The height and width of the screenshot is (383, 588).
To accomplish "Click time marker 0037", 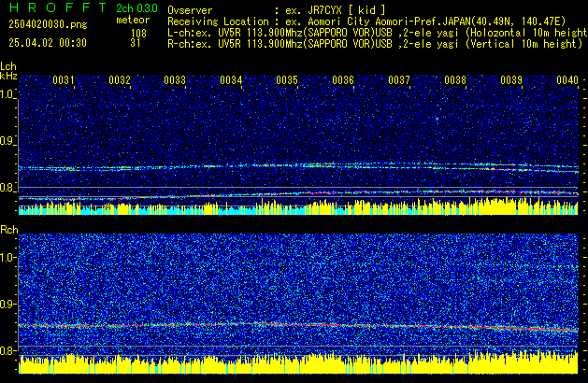I will (399, 80).
